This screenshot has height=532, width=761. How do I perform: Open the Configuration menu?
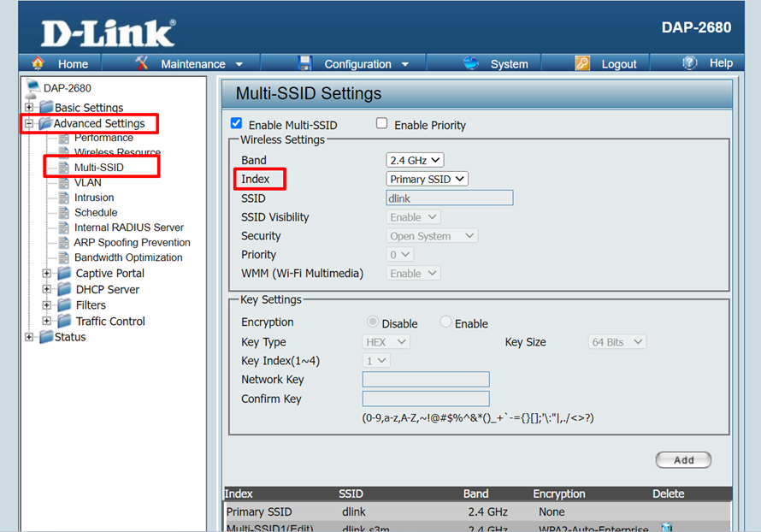click(x=357, y=64)
